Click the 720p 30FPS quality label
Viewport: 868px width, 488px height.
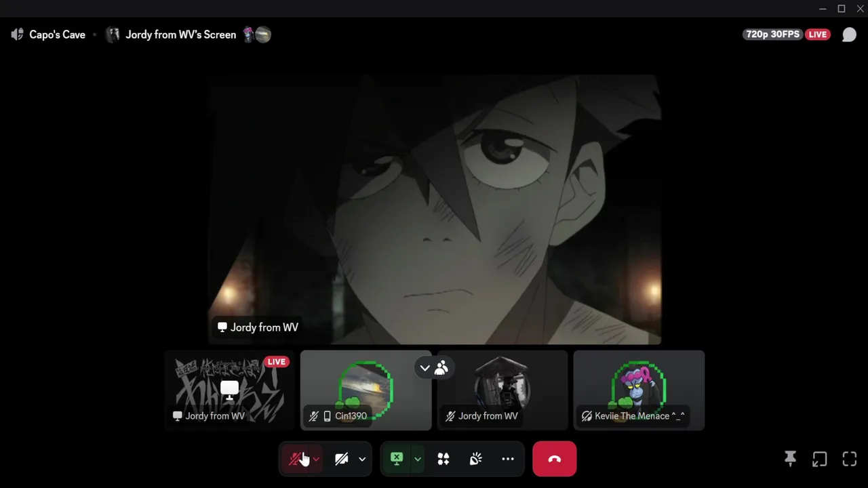click(x=773, y=35)
